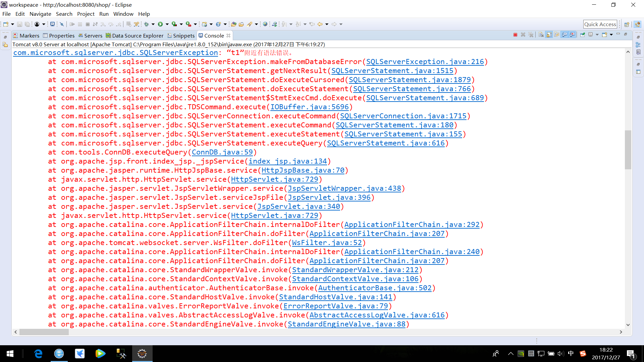644x362 pixels.
Task: Switch to the Markers tab
Action: click(x=26, y=36)
